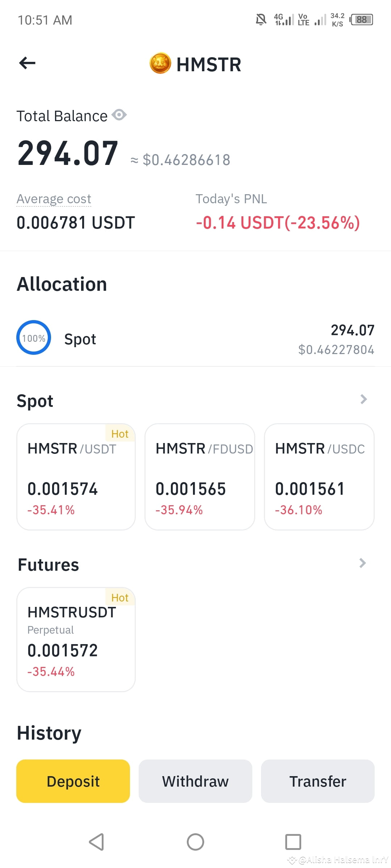Open the HMSTR/USDC spot pair card
Viewport: 391px width, 868px height.
pos(319,477)
